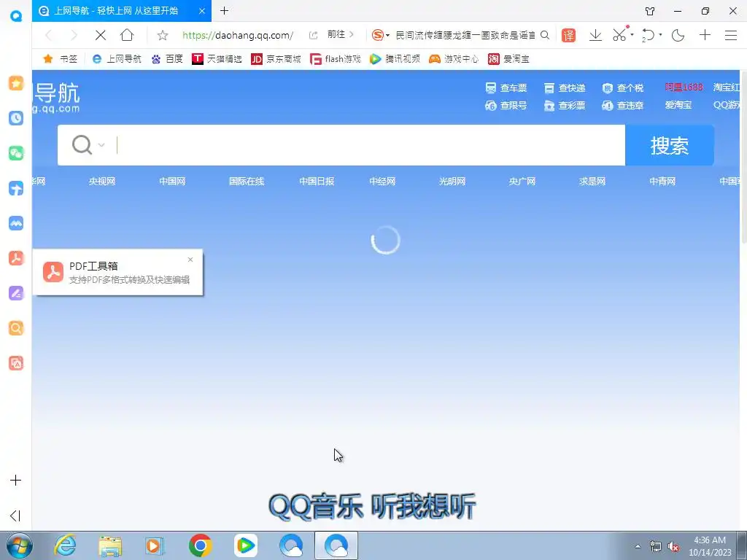The width and height of the screenshot is (747, 560).
Task: Open the history clock in the sidebar
Action: (x=16, y=118)
